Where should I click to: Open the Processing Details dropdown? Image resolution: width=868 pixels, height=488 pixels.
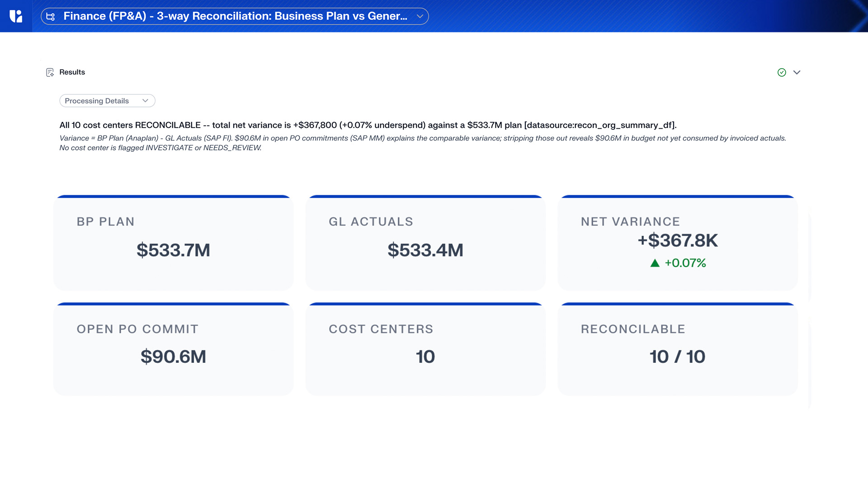107,101
